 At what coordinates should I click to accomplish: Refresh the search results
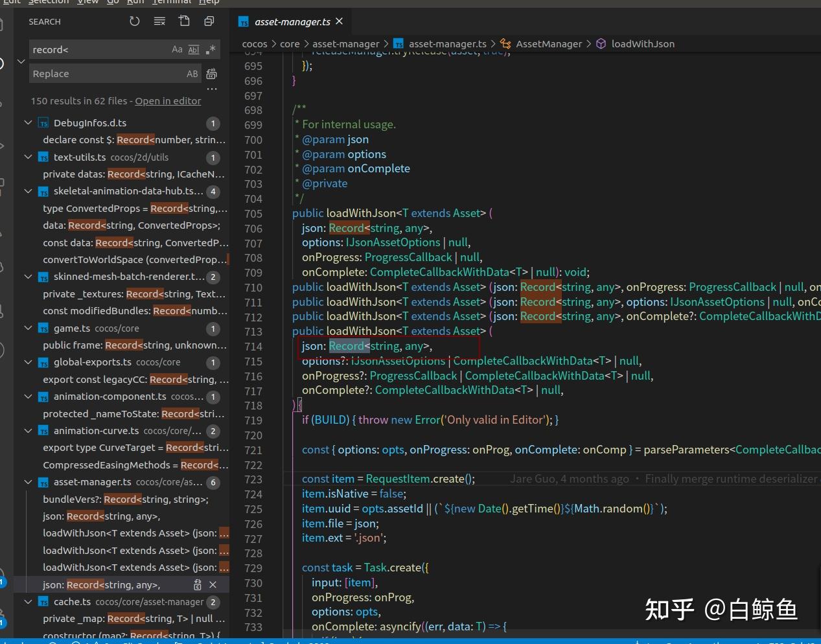tap(134, 21)
